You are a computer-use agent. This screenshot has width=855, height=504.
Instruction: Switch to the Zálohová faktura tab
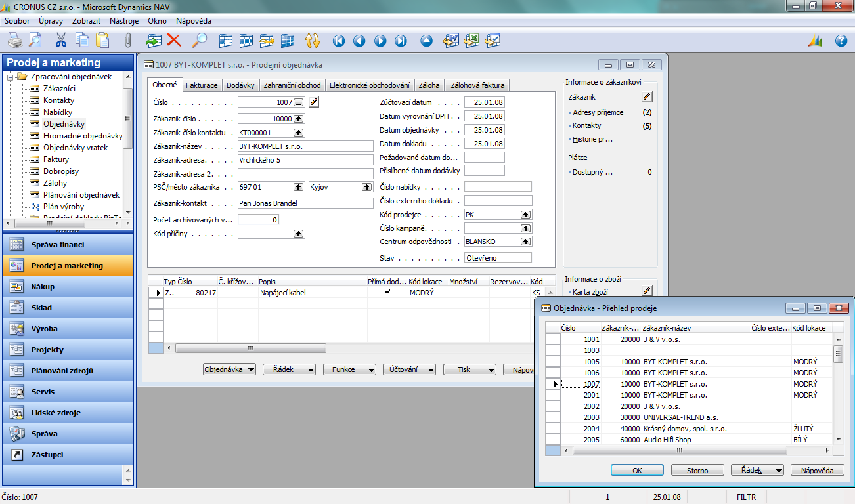pyautogui.click(x=477, y=85)
